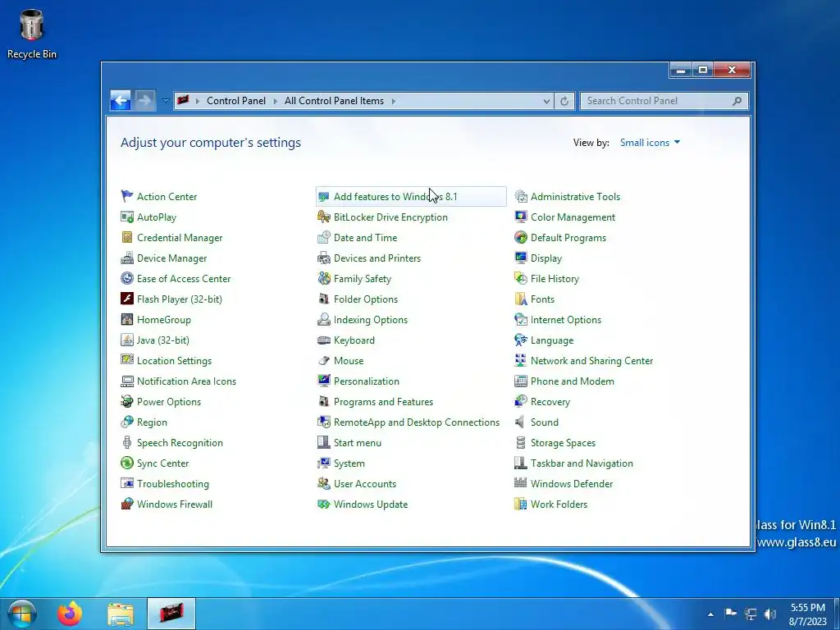The height and width of the screenshot is (630, 840).
Task: Open the Ease of Access Center link
Action: 184,279
